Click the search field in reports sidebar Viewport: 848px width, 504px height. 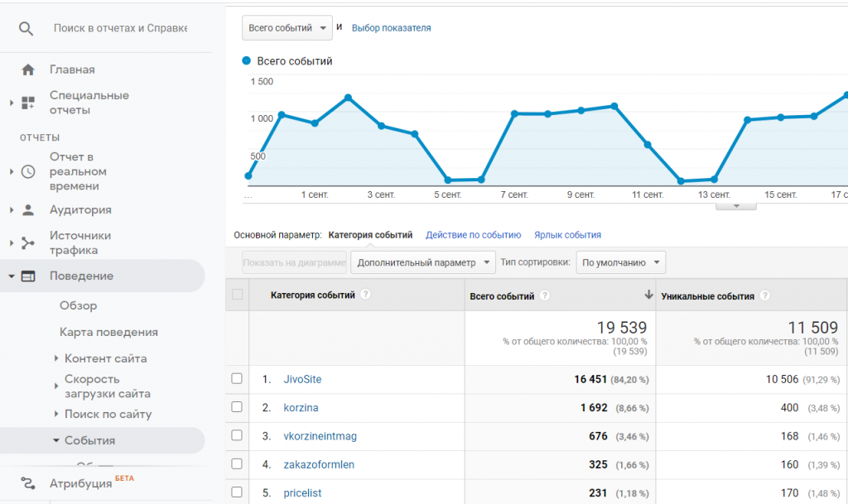tap(120, 28)
